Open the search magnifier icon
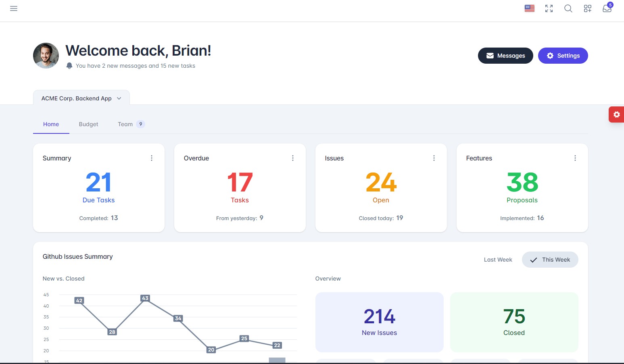This screenshot has height=364, width=624. (x=568, y=8)
